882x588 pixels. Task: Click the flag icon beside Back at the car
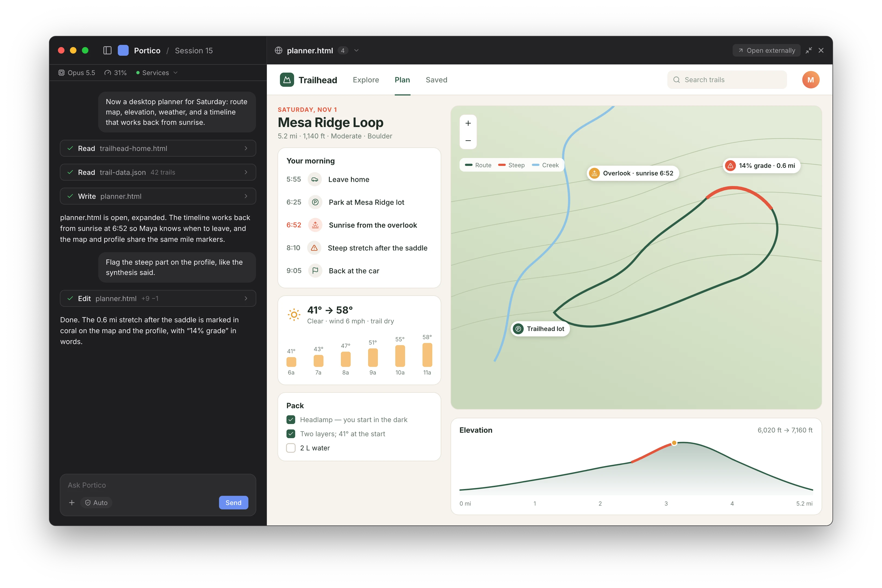click(x=315, y=271)
